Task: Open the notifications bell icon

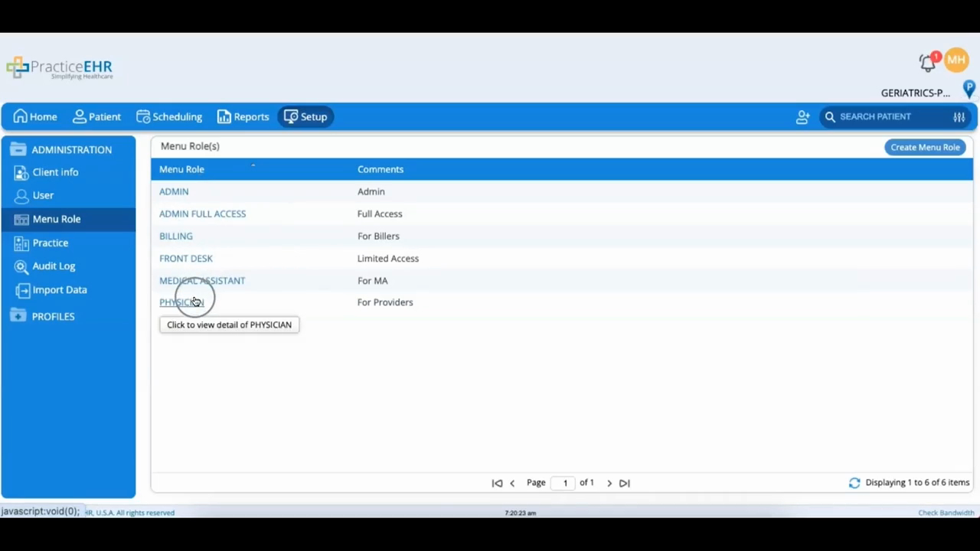Action: (x=928, y=63)
